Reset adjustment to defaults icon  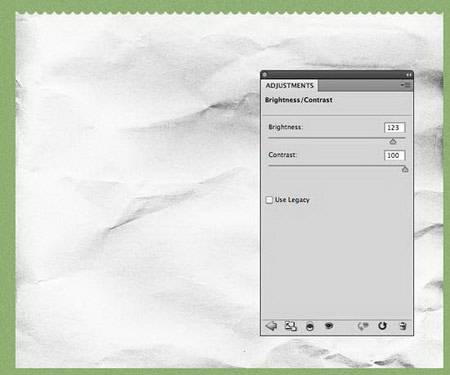coord(382,326)
